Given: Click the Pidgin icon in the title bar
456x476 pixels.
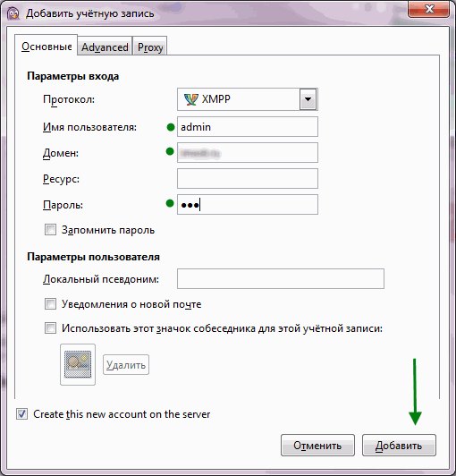Looking at the screenshot, I should pyautogui.click(x=13, y=14).
